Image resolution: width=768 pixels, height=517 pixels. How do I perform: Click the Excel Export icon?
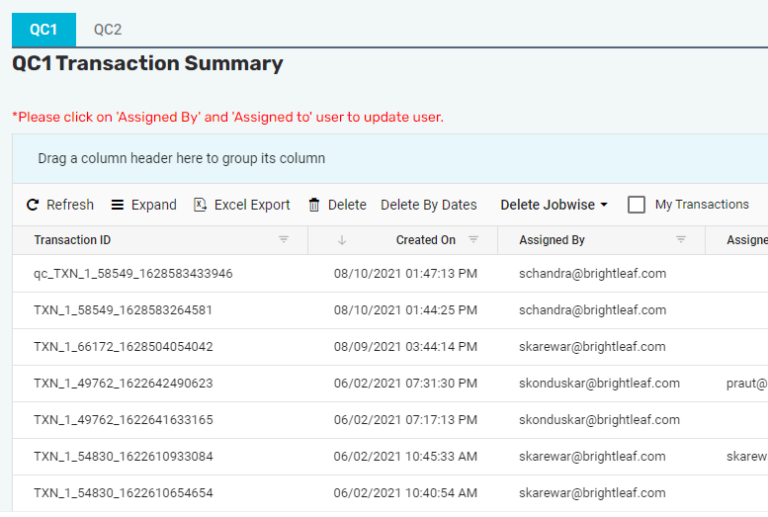200,205
